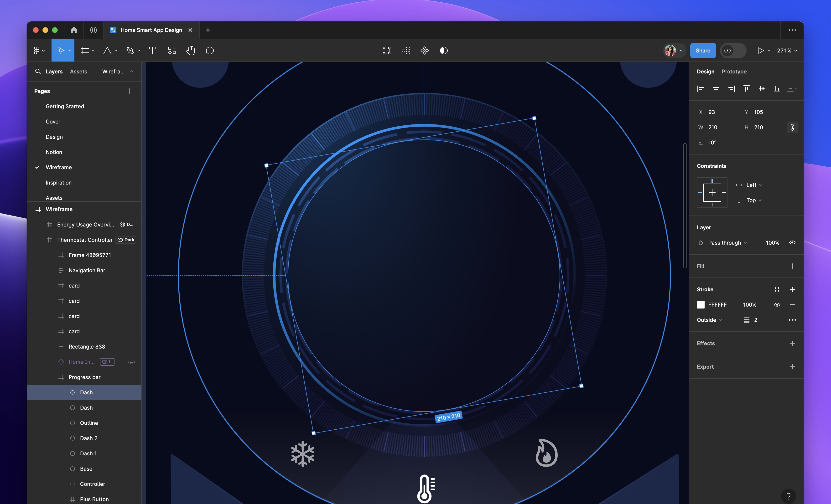The image size is (831, 504).
Task: Select the Rectangle 838 layer
Action: point(87,347)
